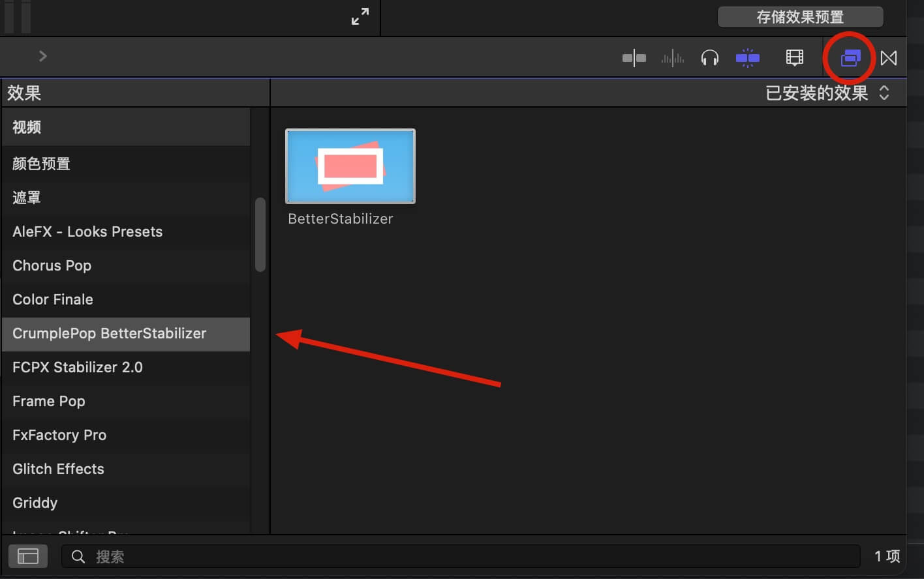This screenshot has height=579, width=924.
Task: Click the fullscreen expand arrows icon
Action: (x=360, y=16)
